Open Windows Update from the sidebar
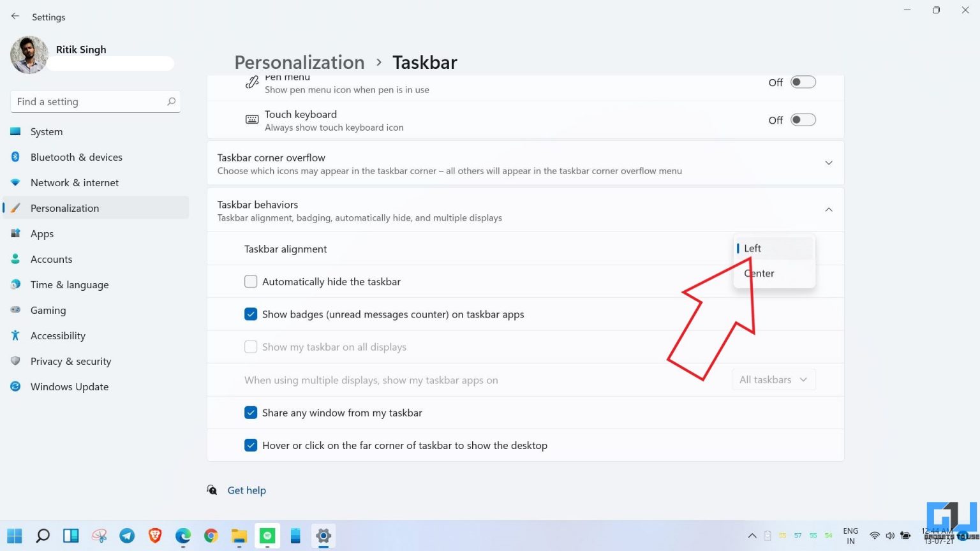 (x=69, y=386)
